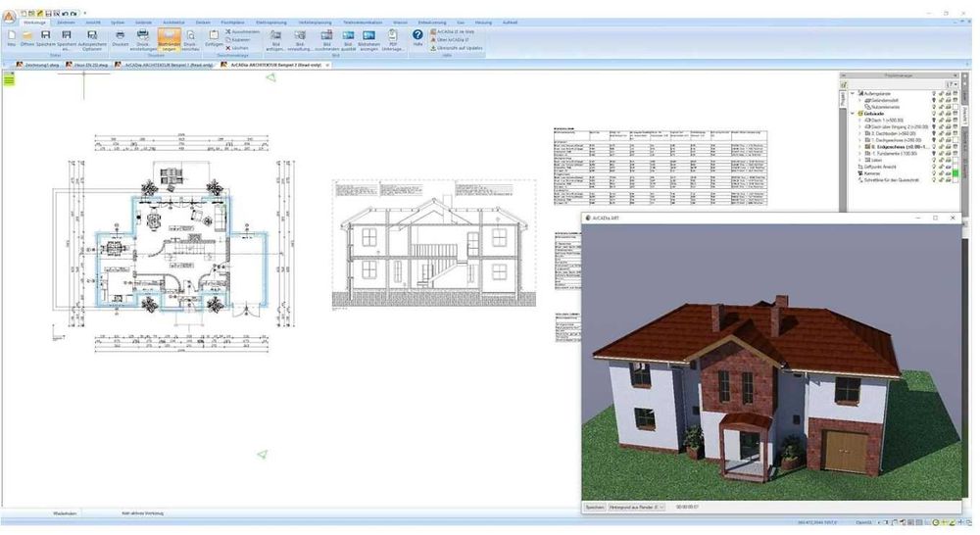The height and width of the screenshot is (535, 980).
Task: Expand the 1. Dachgeschoss tree node
Action: click(860, 141)
